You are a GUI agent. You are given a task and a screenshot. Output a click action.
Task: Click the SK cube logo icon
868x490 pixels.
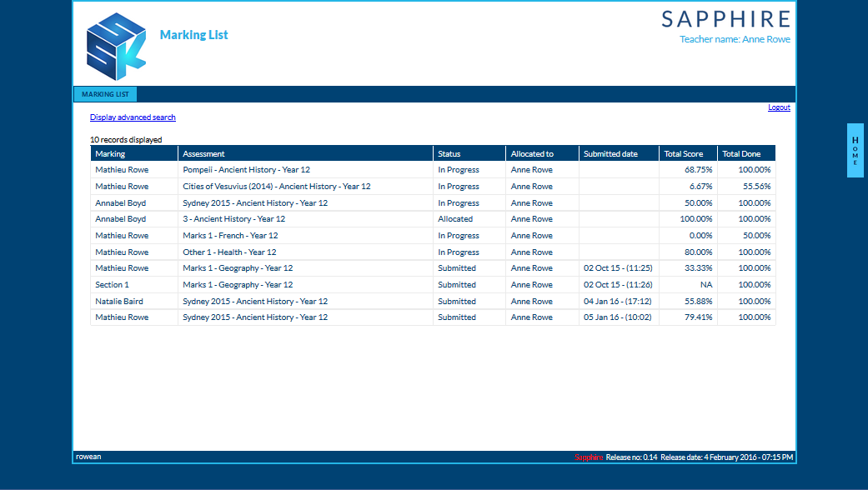tap(116, 47)
